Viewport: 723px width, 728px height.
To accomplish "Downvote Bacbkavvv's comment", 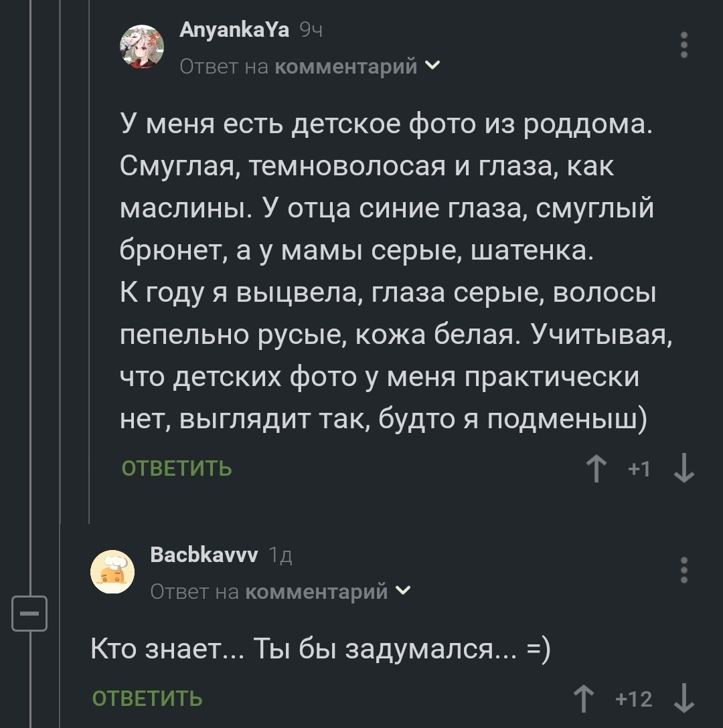I will [x=684, y=699].
